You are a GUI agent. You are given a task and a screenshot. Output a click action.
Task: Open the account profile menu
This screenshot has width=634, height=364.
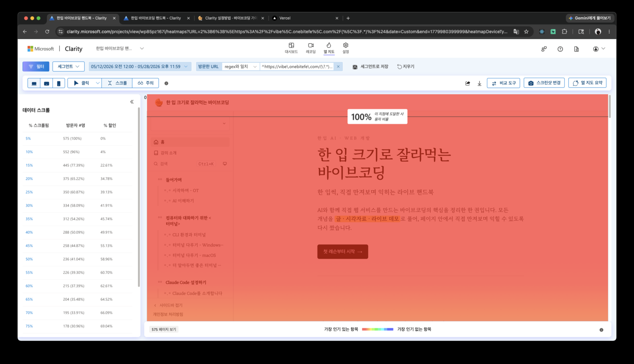coord(599,49)
